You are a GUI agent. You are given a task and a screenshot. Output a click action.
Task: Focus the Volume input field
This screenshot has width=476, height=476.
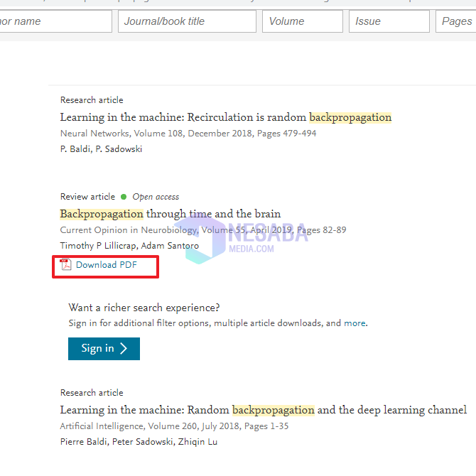click(x=303, y=21)
